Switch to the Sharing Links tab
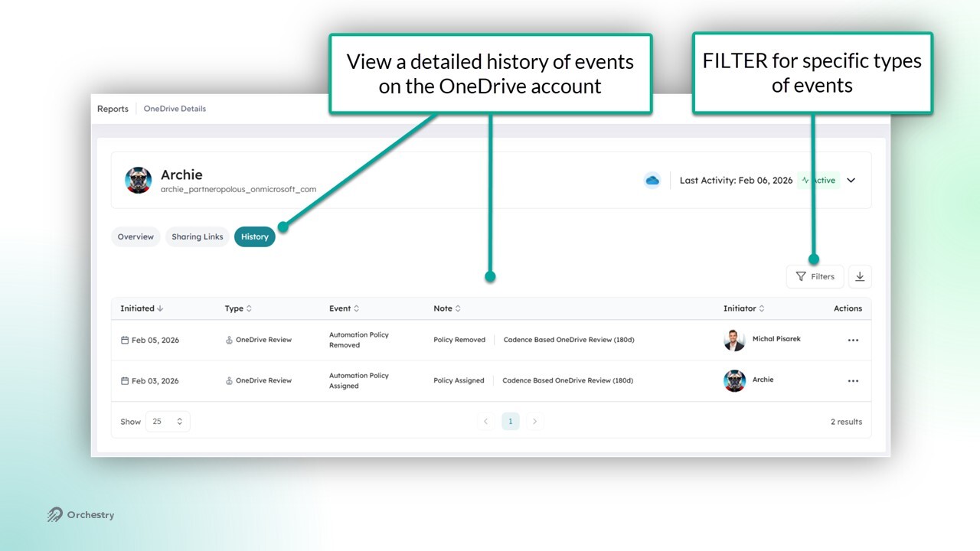980x551 pixels. pos(198,236)
